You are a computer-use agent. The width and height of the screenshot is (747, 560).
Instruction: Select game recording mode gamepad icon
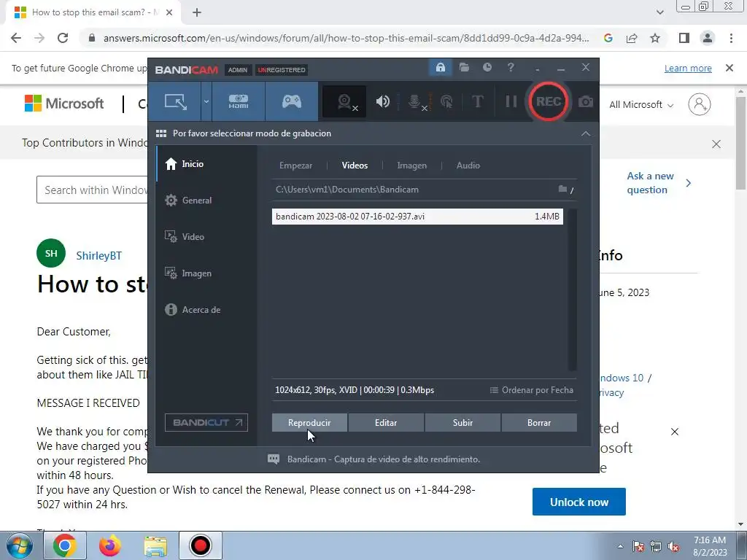[292, 101]
